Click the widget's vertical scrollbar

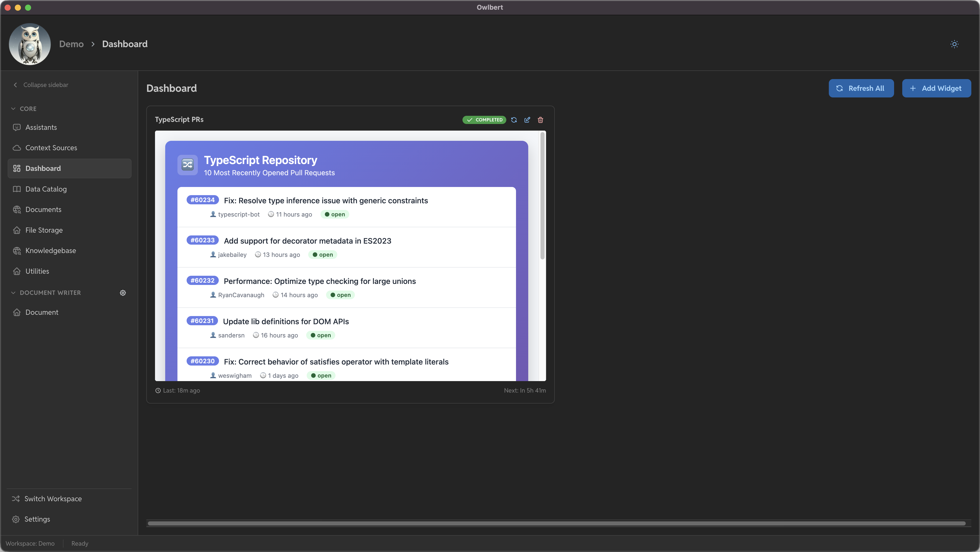[542, 196]
